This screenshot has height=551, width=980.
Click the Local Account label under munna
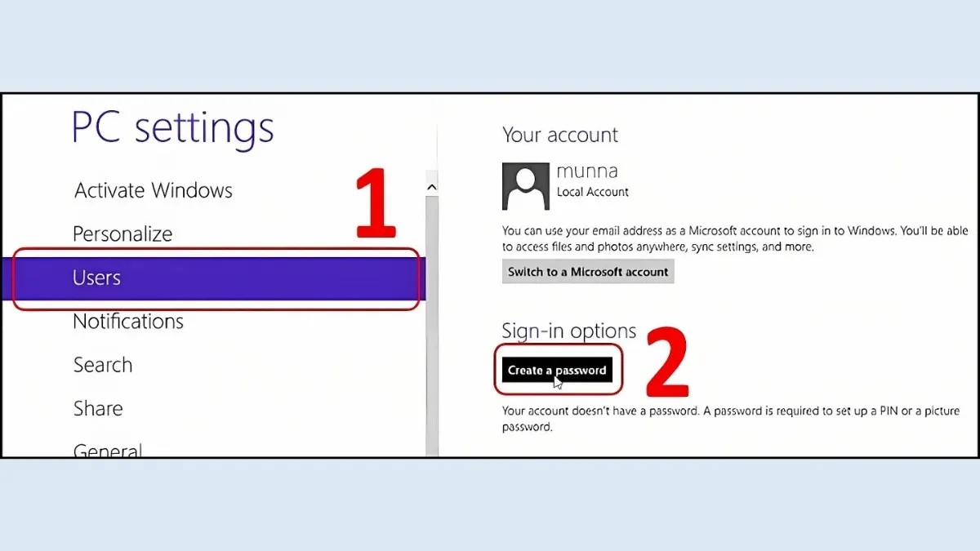pyautogui.click(x=592, y=192)
